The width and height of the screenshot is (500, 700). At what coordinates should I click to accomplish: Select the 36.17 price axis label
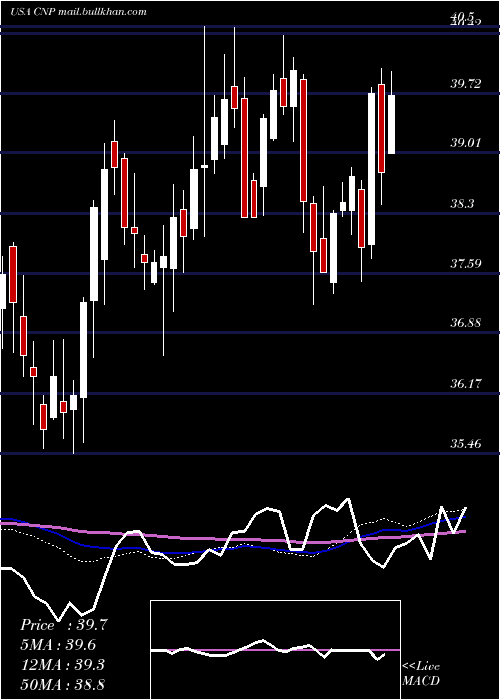click(466, 383)
